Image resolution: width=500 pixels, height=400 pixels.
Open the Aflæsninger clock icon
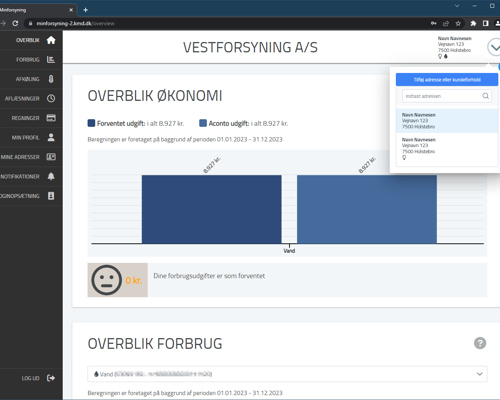coord(51,98)
